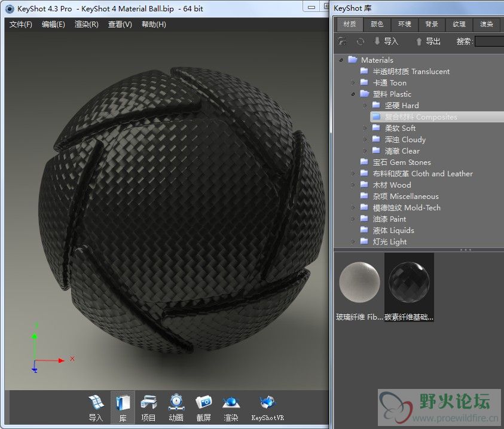Select the 卡通 Toon folder

click(x=383, y=83)
